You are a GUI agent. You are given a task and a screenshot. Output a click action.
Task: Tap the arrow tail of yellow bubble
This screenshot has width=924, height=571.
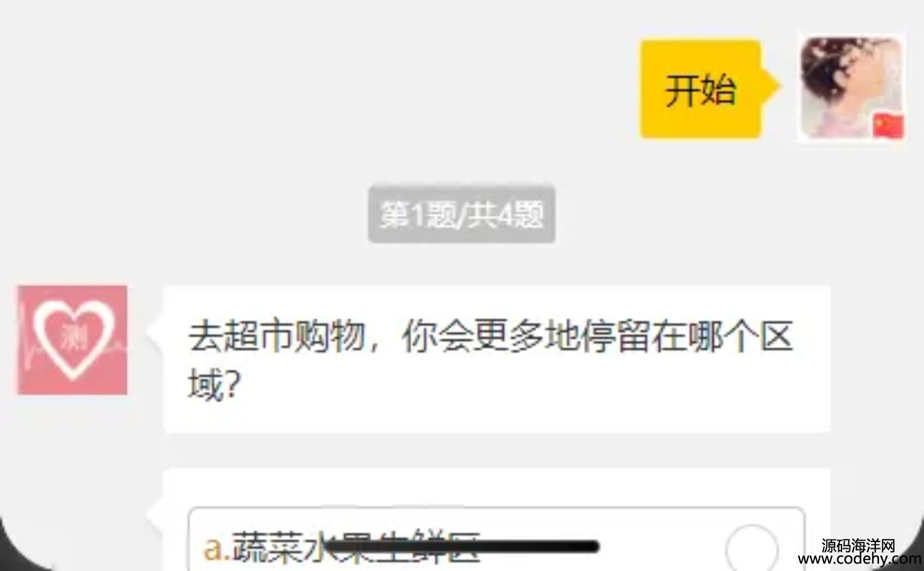tap(771, 86)
